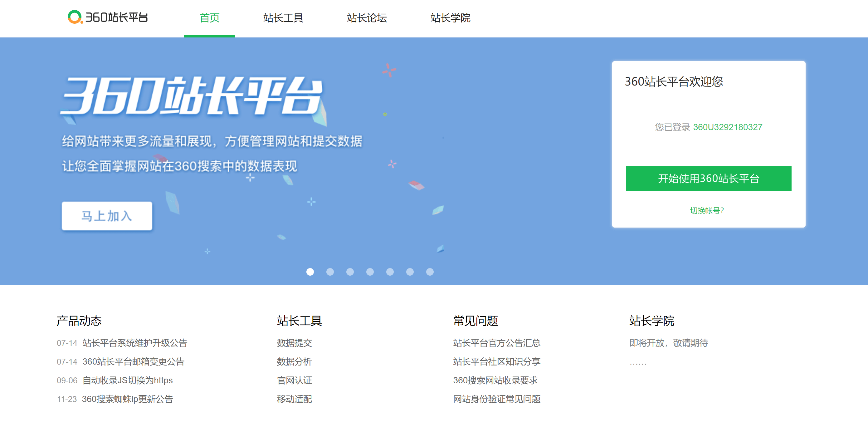868x437 pixels.
Task: Open 网站身份验证常见问题 FAQ link
Action: tap(497, 399)
